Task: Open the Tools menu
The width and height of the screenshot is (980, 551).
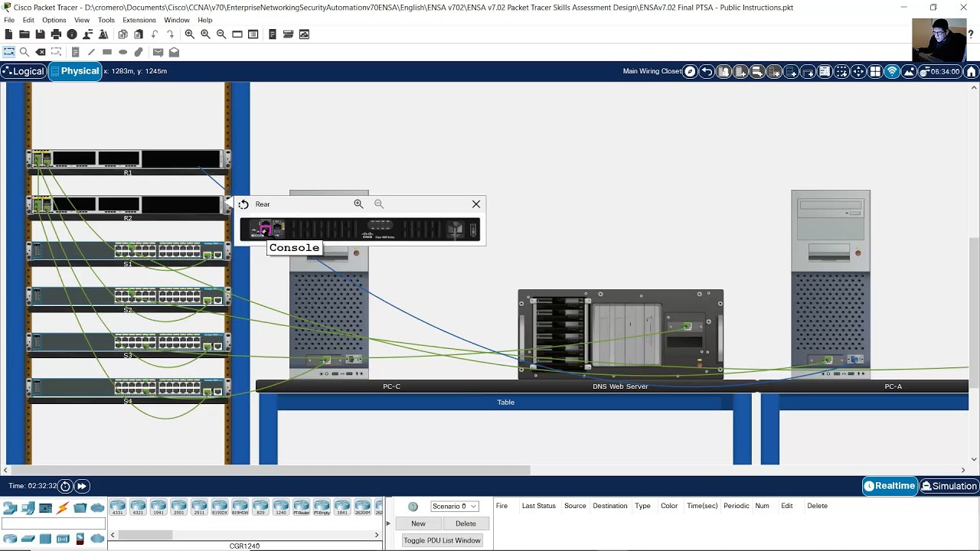Action: [106, 20]
